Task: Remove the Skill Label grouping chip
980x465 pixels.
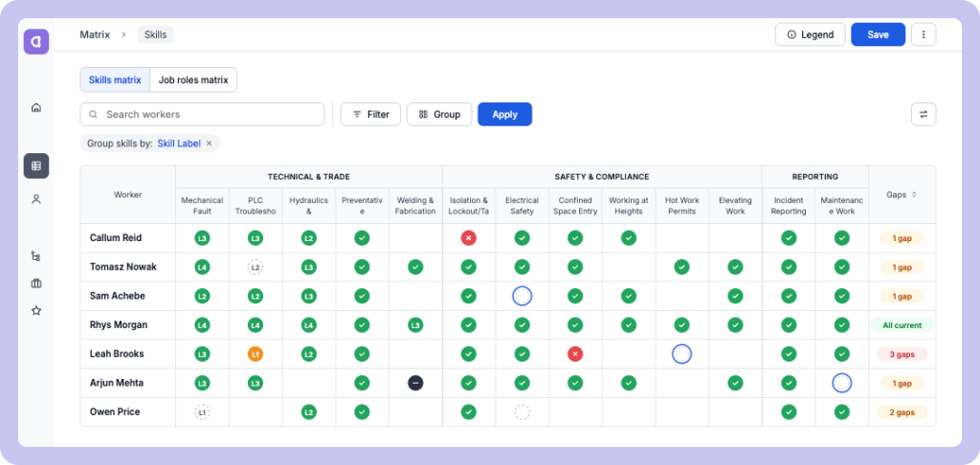Action: click(x=210, y=144)
